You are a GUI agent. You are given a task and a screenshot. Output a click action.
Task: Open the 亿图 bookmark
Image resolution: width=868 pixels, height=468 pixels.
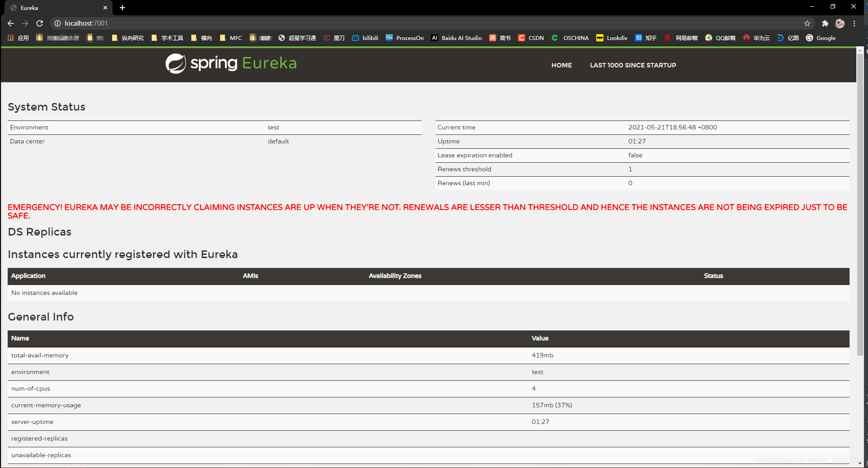pos(788,38)
